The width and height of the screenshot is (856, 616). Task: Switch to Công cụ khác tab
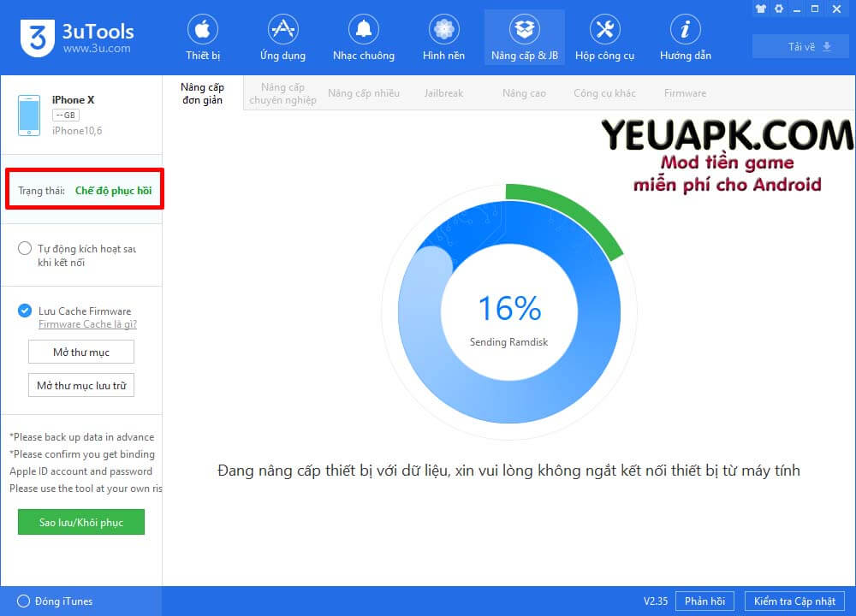pyautogui.click(x=605, y=93)
